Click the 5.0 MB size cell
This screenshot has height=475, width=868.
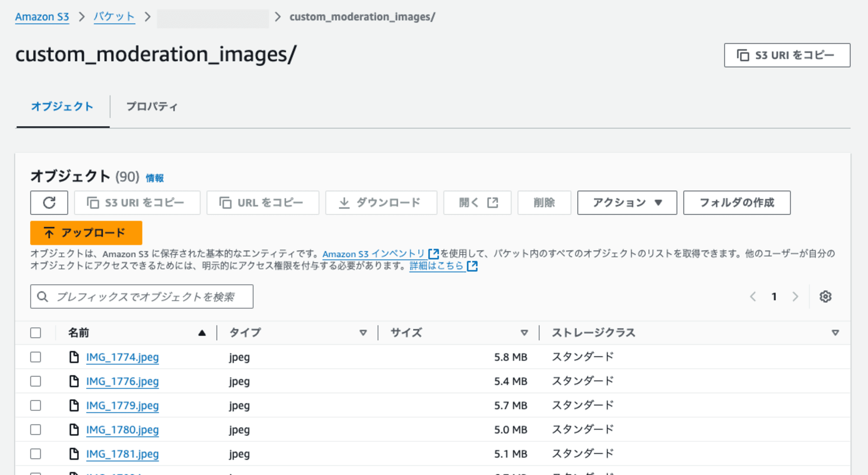point(510,430)
